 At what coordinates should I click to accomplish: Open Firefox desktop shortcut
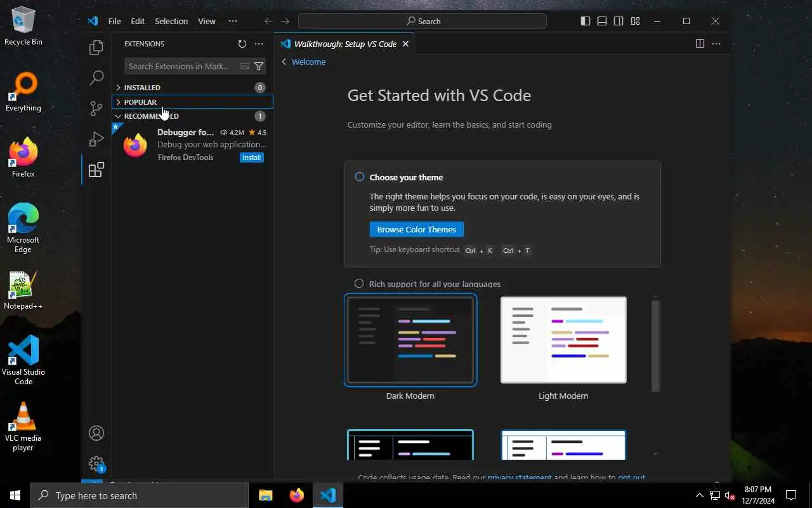pyautogui.click(x=23, y=157)
